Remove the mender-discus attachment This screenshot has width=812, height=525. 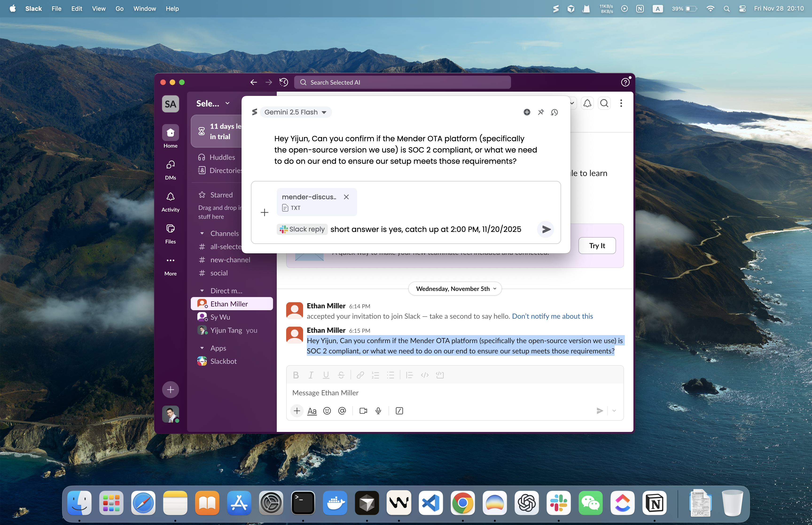(346, 197)
